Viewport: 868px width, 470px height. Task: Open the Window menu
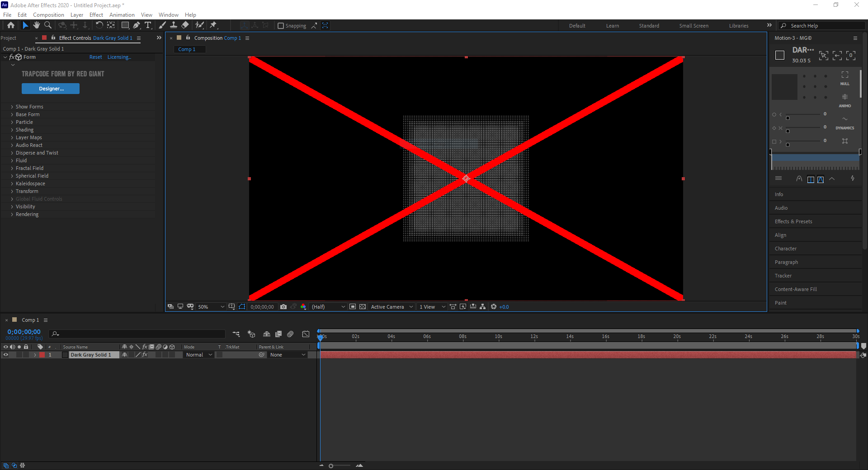(x=168, y=15)
